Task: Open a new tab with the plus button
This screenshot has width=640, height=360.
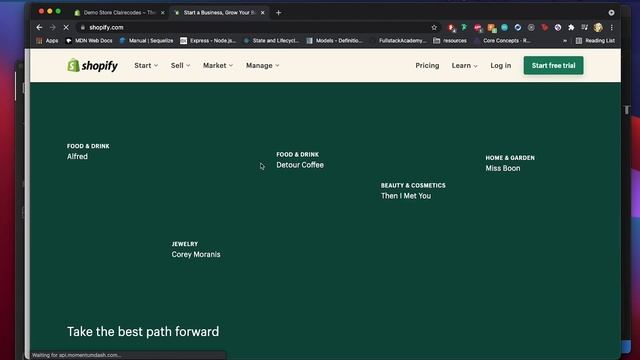Action: pos(278,13)
